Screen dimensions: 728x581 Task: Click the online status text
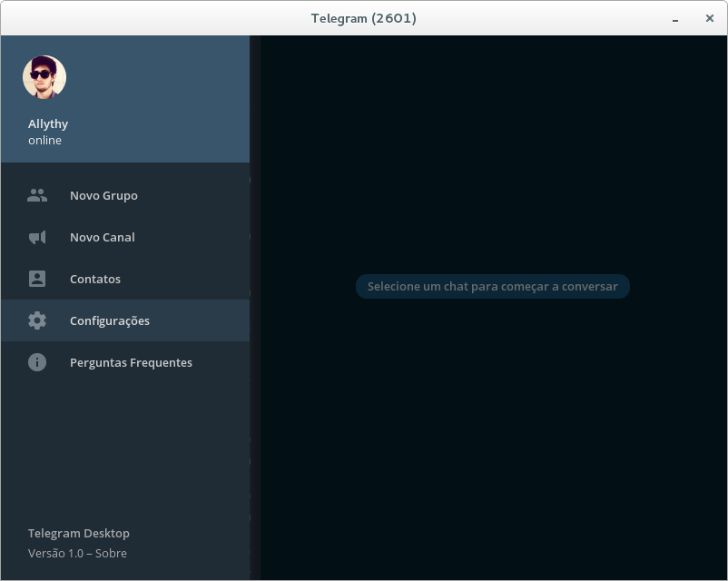click(x=44, y=141)
